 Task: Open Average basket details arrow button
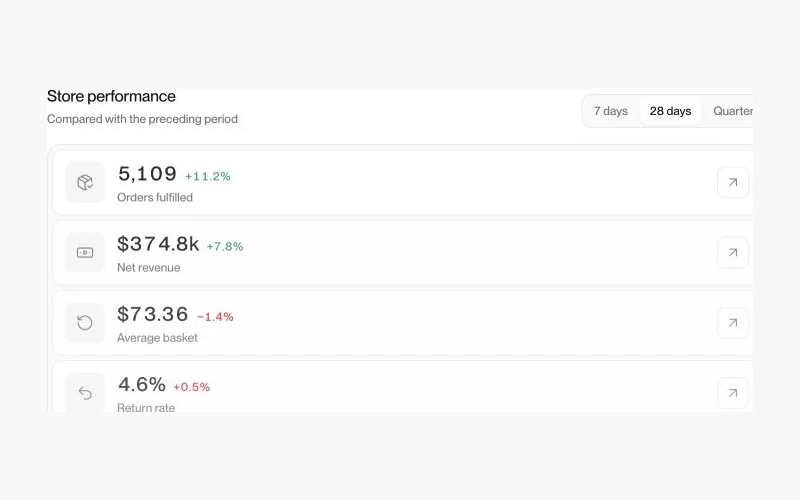pos(733,322)
